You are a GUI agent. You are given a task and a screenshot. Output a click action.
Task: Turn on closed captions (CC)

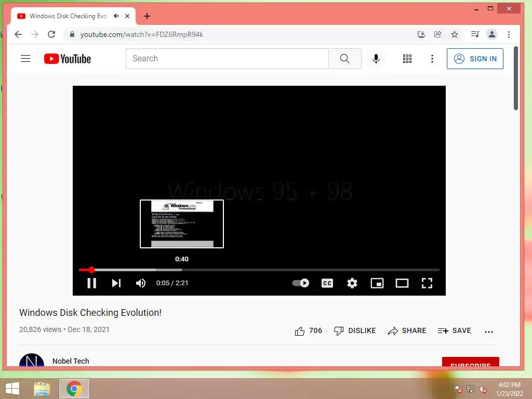[x=327, y=283]
